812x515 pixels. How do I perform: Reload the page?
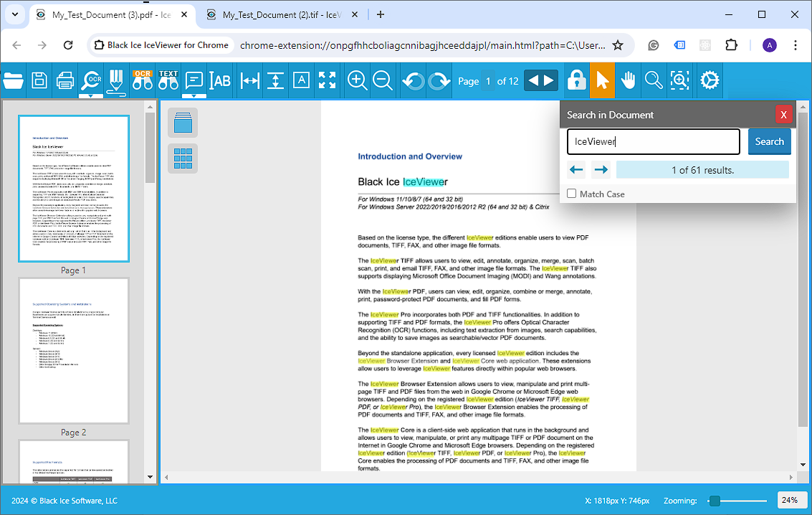click(x=68, y=45)
